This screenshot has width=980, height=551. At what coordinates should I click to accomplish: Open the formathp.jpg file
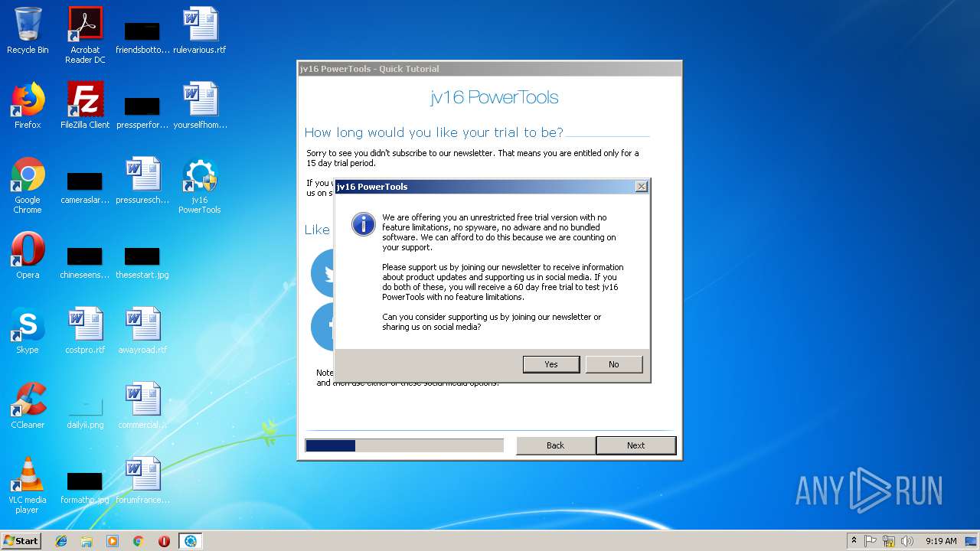(x=85, y=487)
